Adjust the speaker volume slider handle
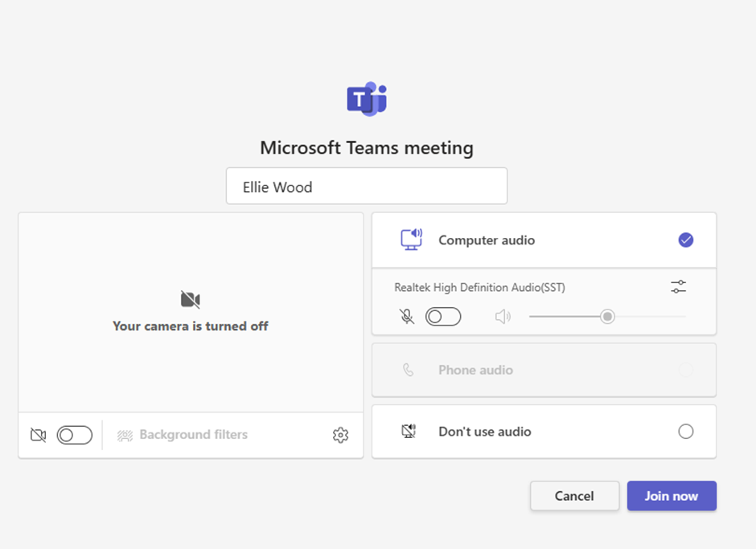Image resolution: width=756 pixels, height=549 pixels. pos(607,317)
